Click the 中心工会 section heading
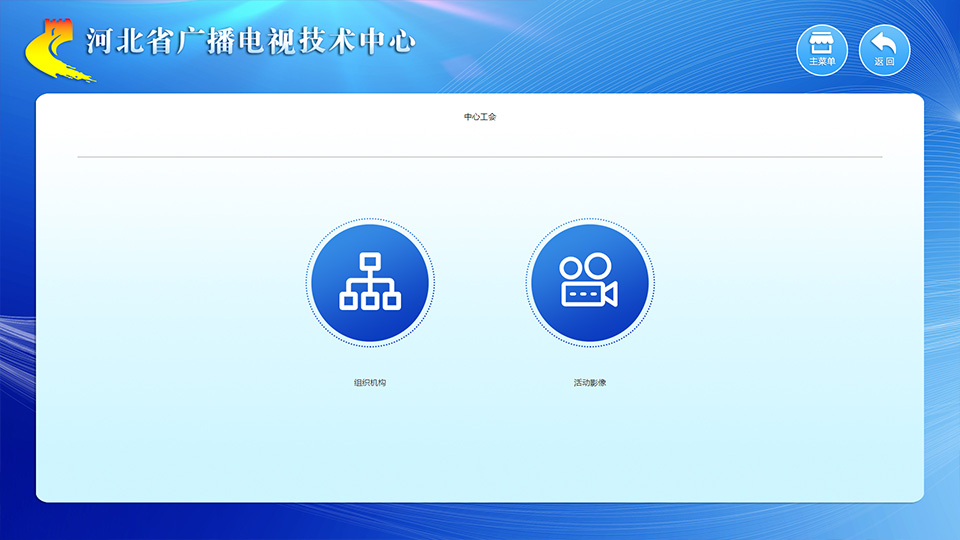The image size is (960, 540). (480, 117)
